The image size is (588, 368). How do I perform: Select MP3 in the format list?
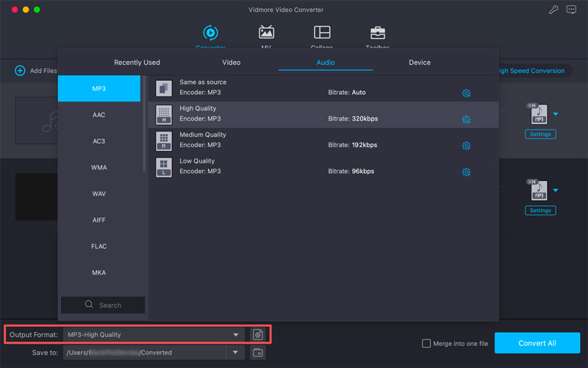click(x=99, y=88)
